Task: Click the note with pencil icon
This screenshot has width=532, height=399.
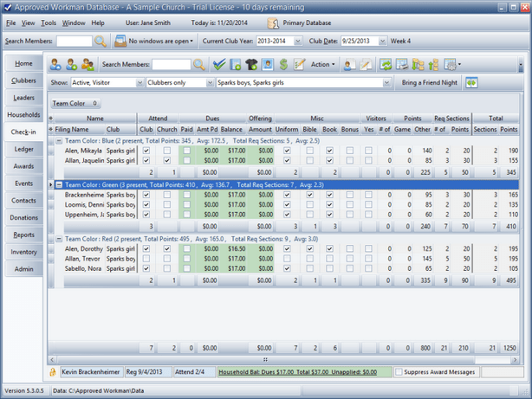Action: [x=366, y=64]
